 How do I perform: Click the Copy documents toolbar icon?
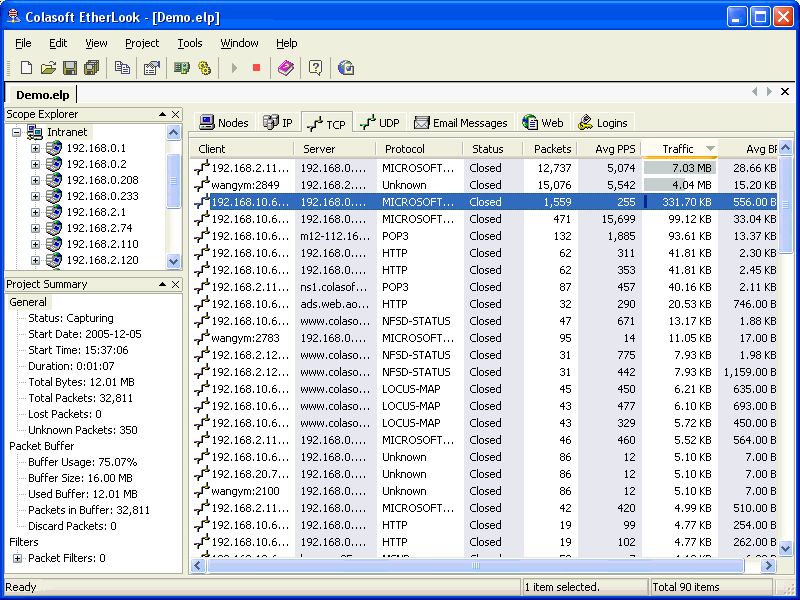pyautogui.click(x=122, y=67)
